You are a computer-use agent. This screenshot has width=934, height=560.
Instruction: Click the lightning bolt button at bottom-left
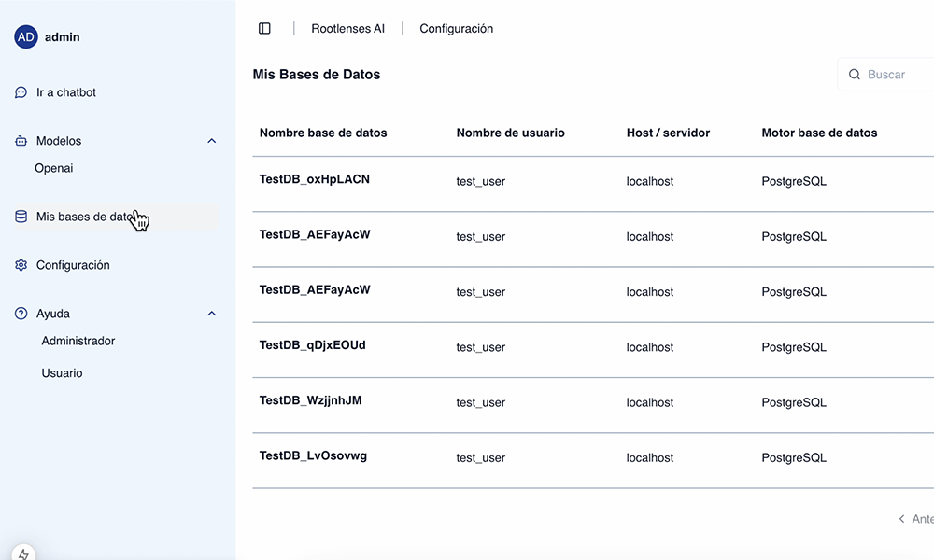(23, 553)
